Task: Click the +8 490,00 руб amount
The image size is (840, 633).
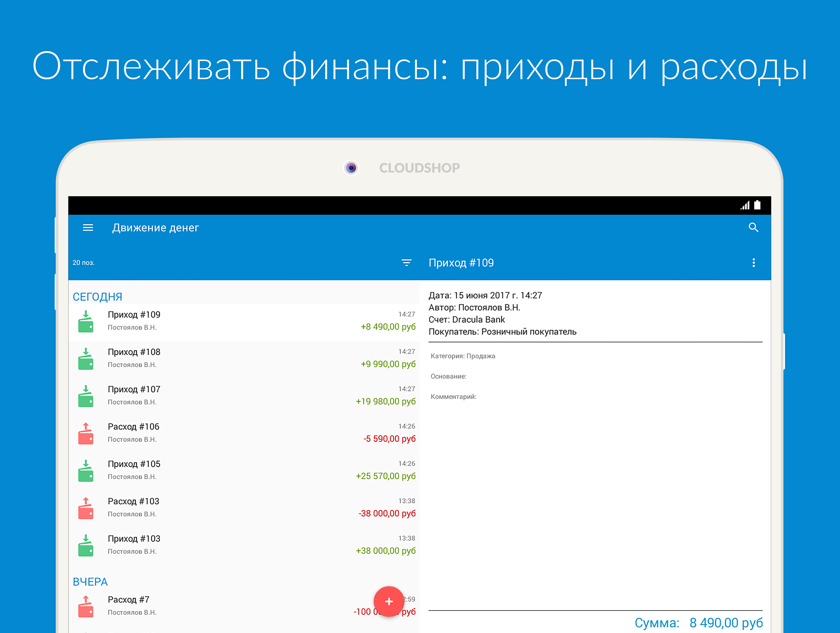Action: pos(388,327)
